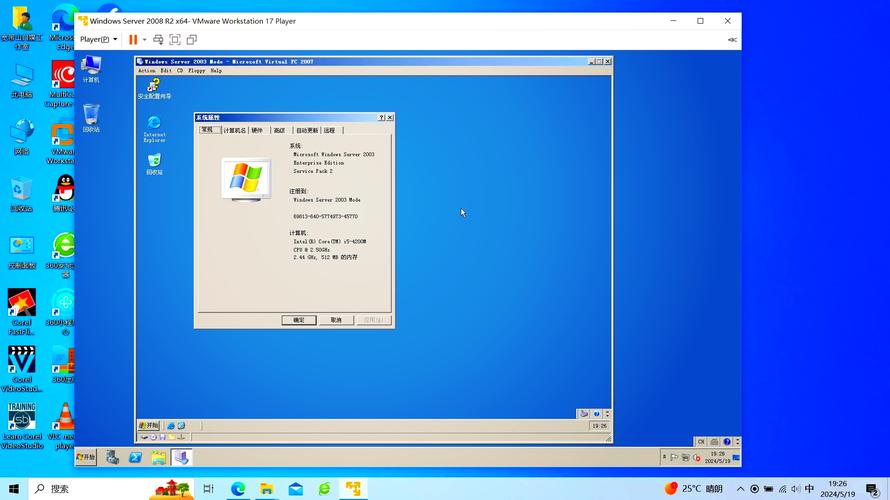Open the Floppy menu in Virtual PC
Screen dimensions: 890x500
[x=196, y=71]
